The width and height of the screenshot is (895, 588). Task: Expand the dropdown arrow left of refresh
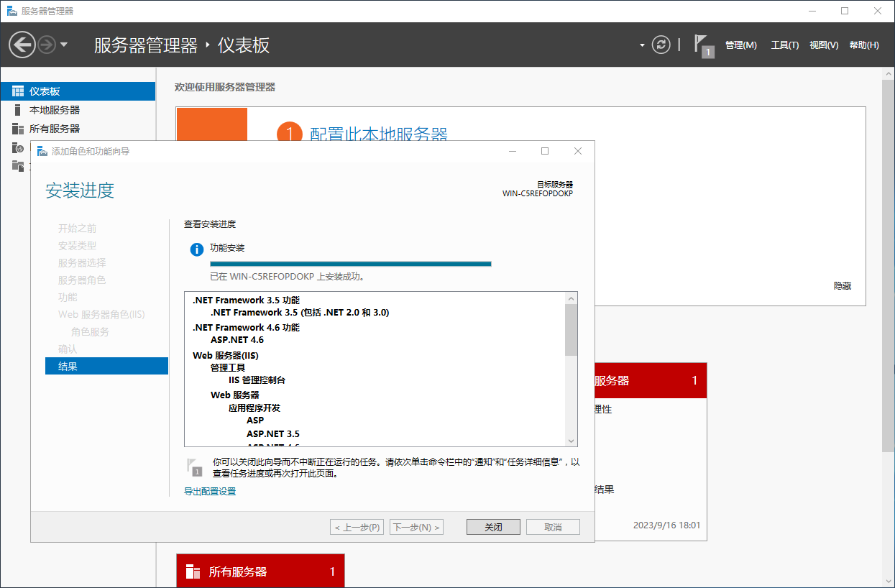tap(642, 45)
